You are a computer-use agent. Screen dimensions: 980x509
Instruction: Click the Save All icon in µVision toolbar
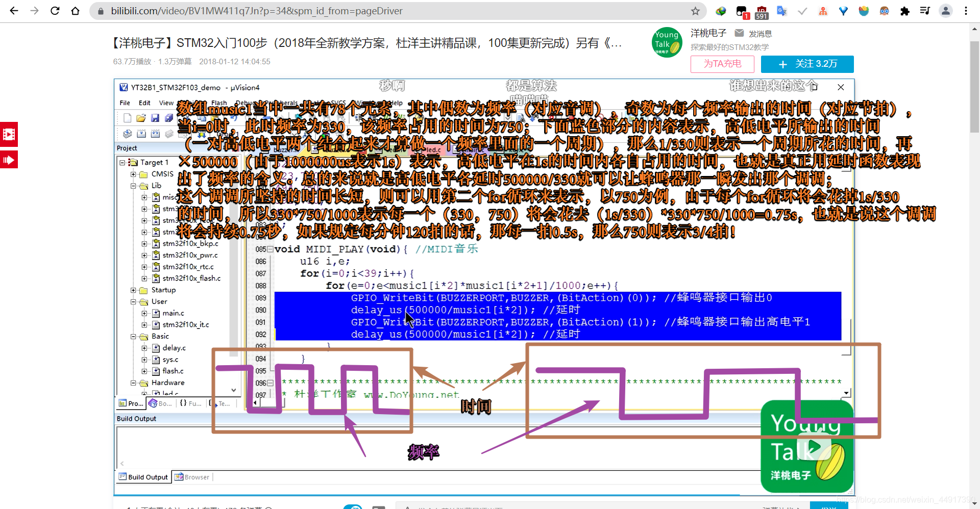168,118
